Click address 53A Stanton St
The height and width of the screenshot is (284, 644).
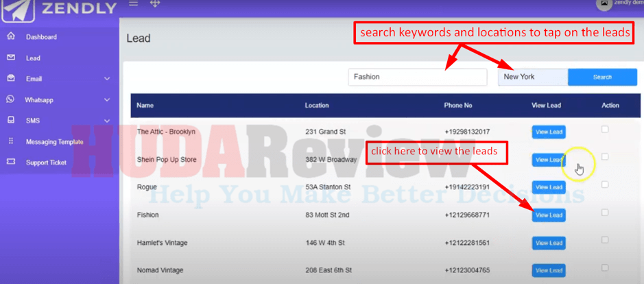pyautogui.click(x=329, y=187)
